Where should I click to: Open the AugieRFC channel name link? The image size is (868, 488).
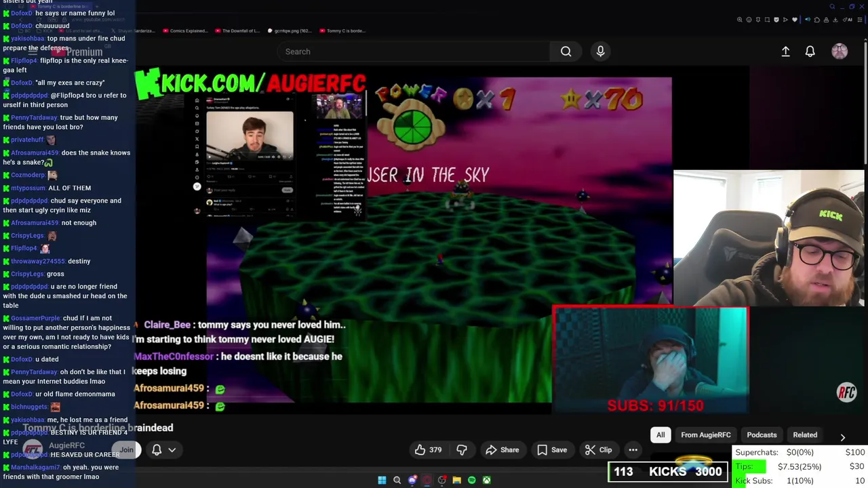[66, 445]
